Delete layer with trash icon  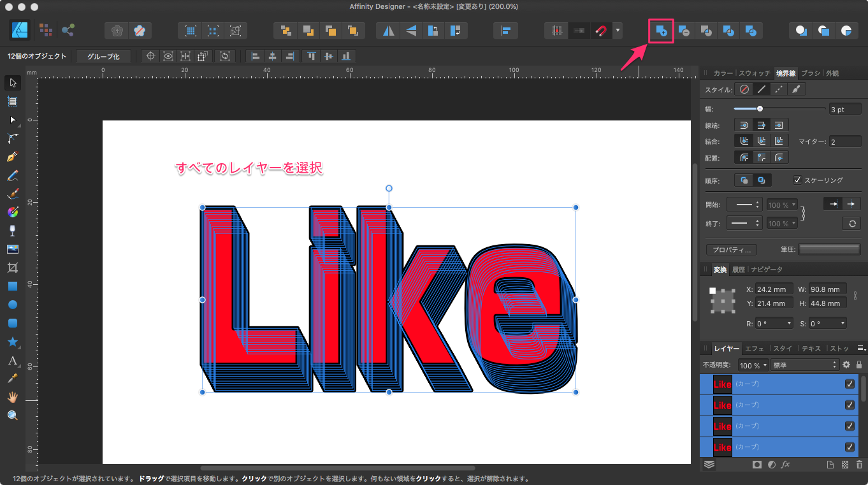(x=860, y=465)
